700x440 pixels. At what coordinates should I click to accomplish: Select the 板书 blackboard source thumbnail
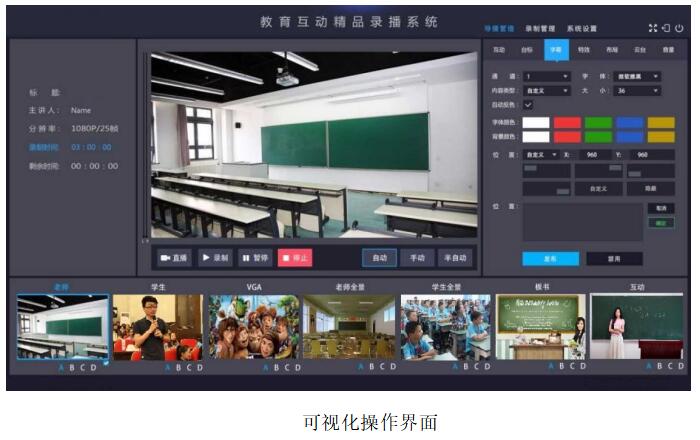click(x=541, y=327)
